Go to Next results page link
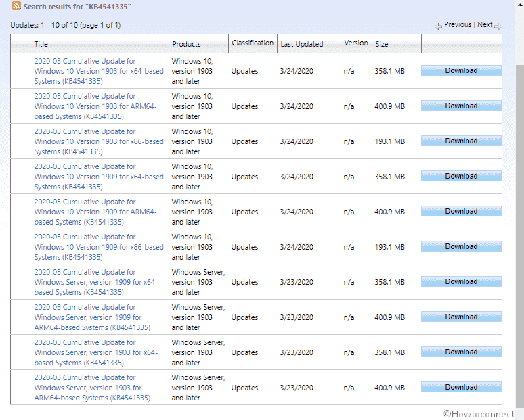 click(x=485, y=25)
